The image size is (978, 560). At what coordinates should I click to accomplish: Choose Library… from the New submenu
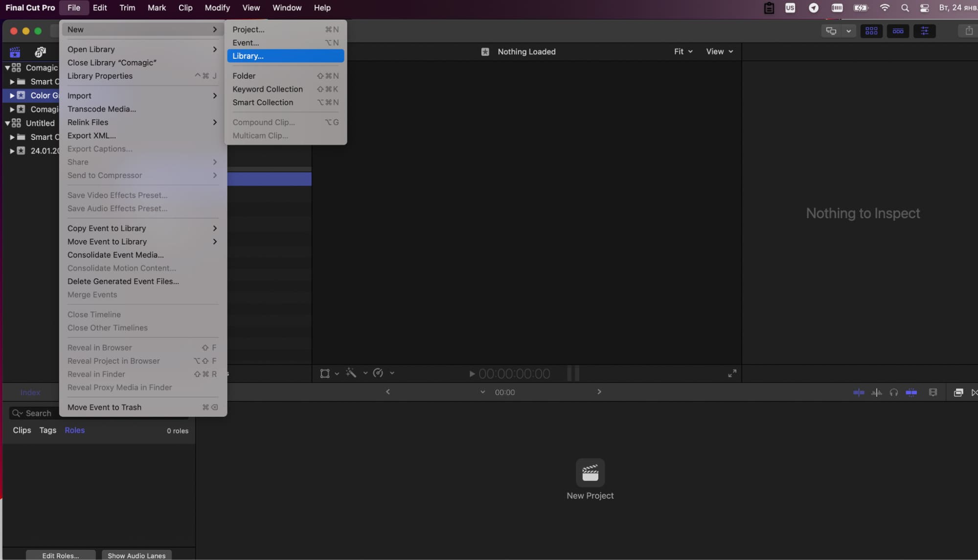tap(285, 56)
